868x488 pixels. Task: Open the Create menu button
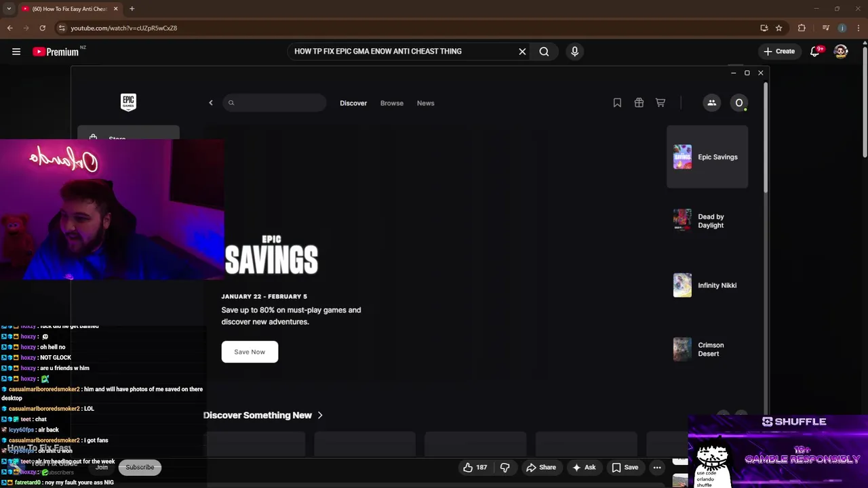tap(779, 52)
